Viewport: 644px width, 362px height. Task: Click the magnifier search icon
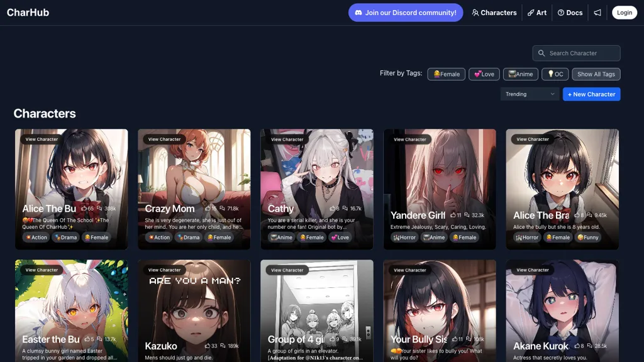pos(541,53)
